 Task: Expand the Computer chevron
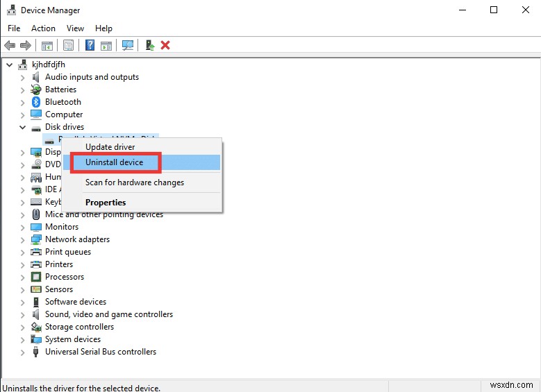click(23, 114)
